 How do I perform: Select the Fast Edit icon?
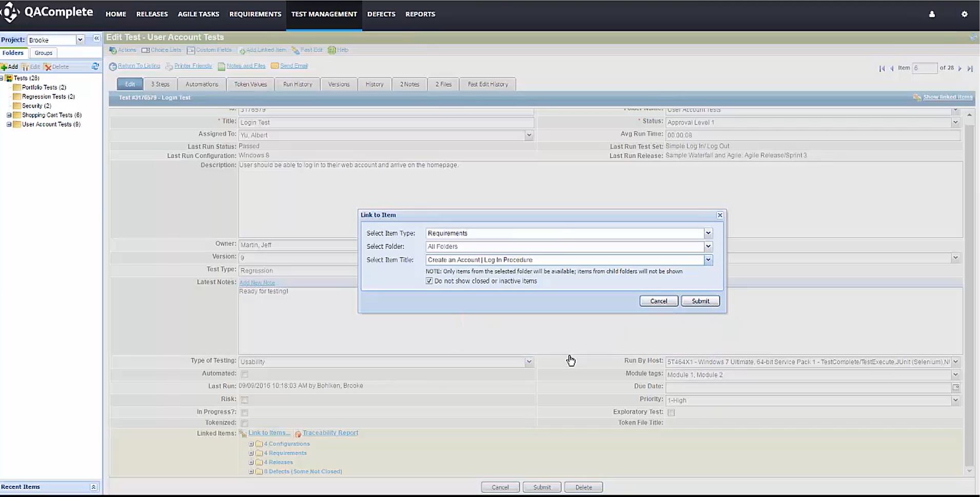click(294, 50)
